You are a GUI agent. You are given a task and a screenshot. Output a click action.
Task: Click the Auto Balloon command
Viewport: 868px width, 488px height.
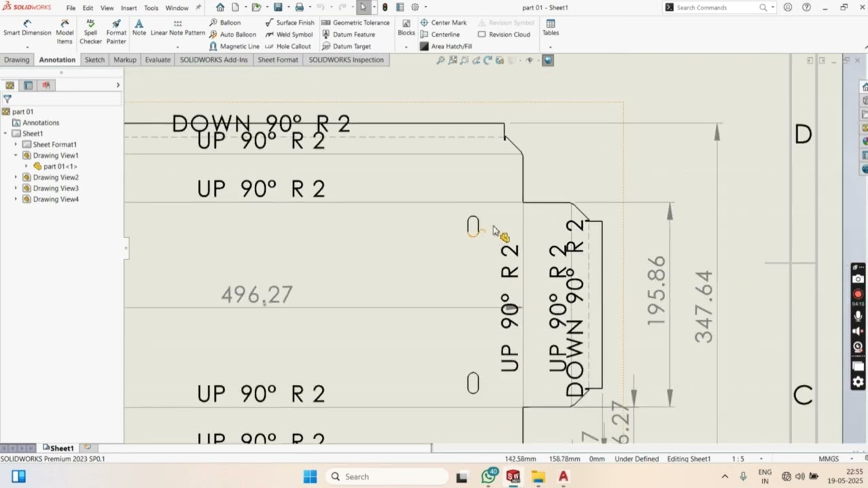[232, 35]
